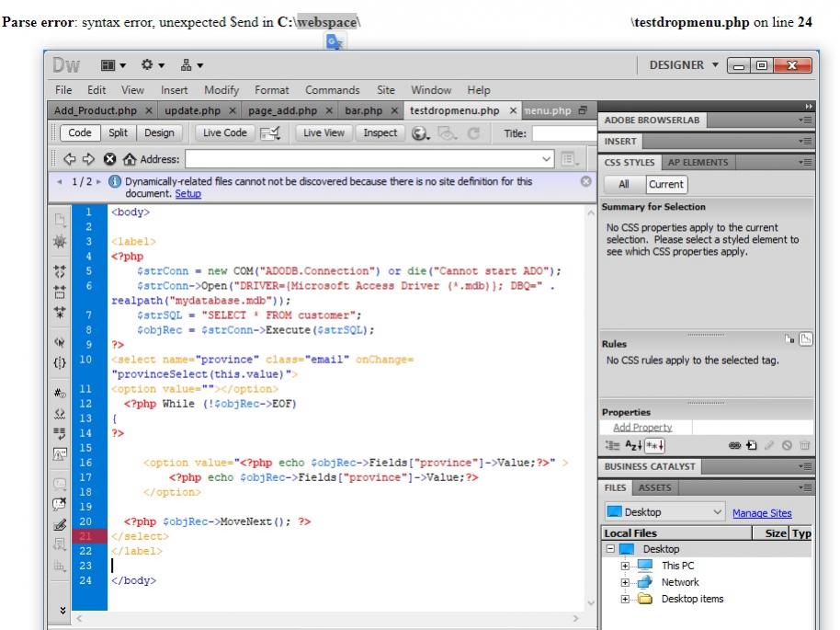Stop loading with the Address bar X icon

coord(109,159)
